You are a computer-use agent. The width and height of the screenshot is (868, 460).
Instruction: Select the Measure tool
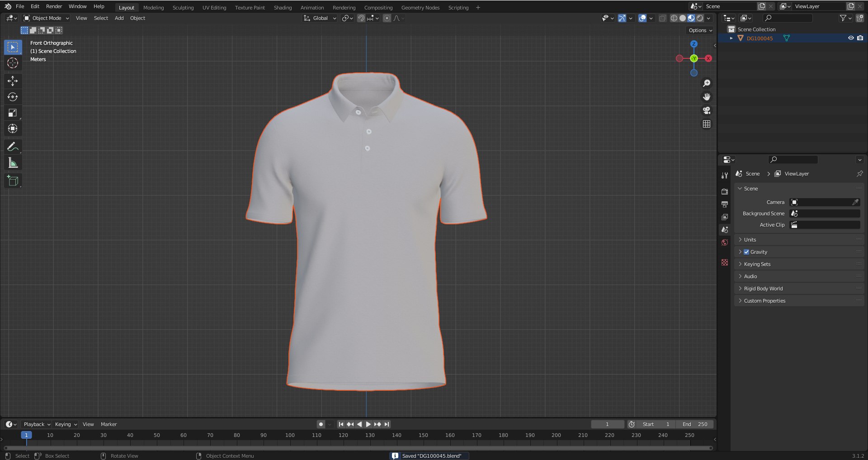(13, 163)
